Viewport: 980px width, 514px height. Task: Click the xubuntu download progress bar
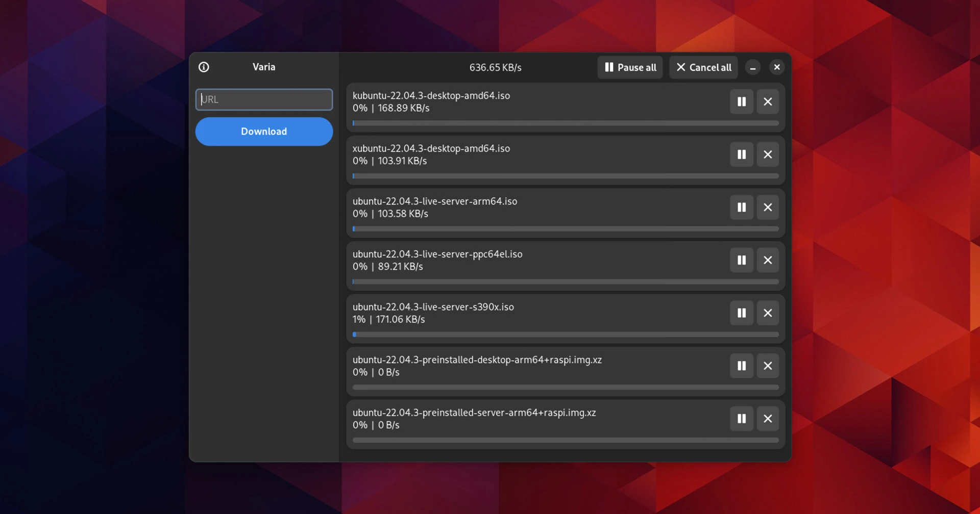pyautogui.click(x=566, y=176)
